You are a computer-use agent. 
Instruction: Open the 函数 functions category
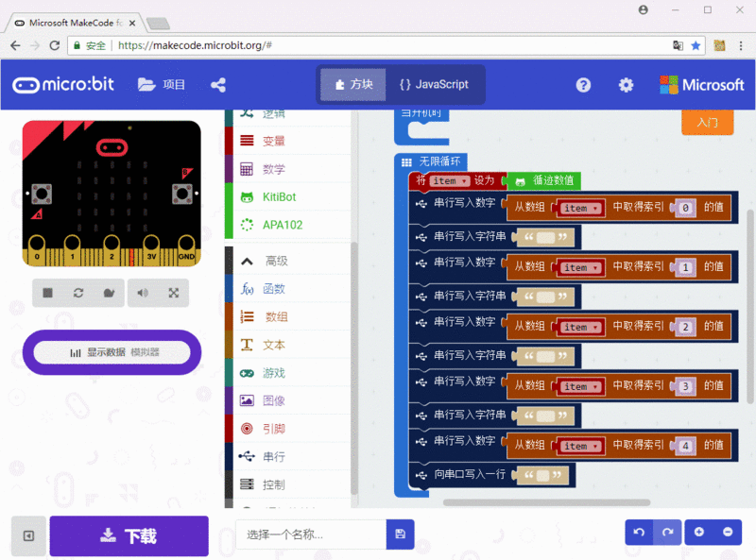click(x=288, y=289)
